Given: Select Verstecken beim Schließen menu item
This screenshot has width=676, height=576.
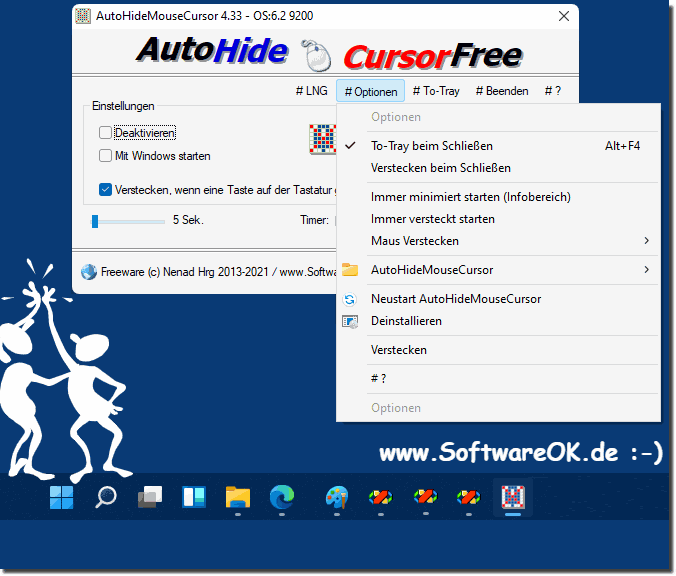Looking at the screenshot, I should click(498, 168).
